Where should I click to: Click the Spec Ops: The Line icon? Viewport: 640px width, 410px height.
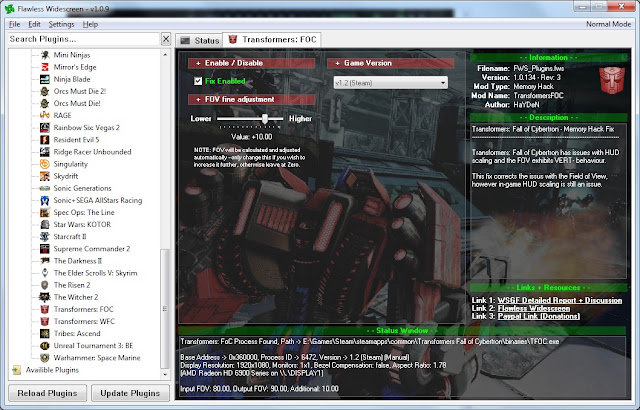pyautogui.click(x=45, y=213)
